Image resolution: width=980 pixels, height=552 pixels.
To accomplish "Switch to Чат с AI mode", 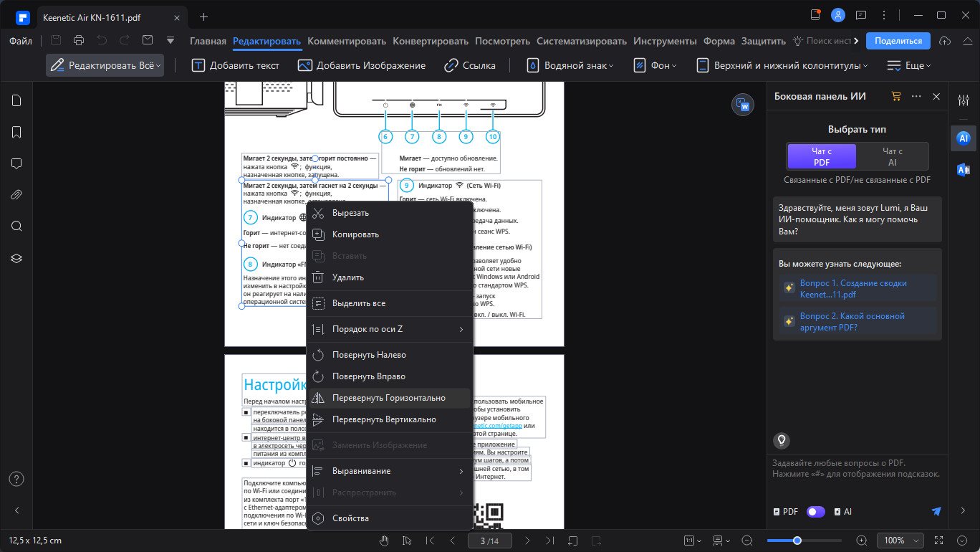I will pos(893,156).
